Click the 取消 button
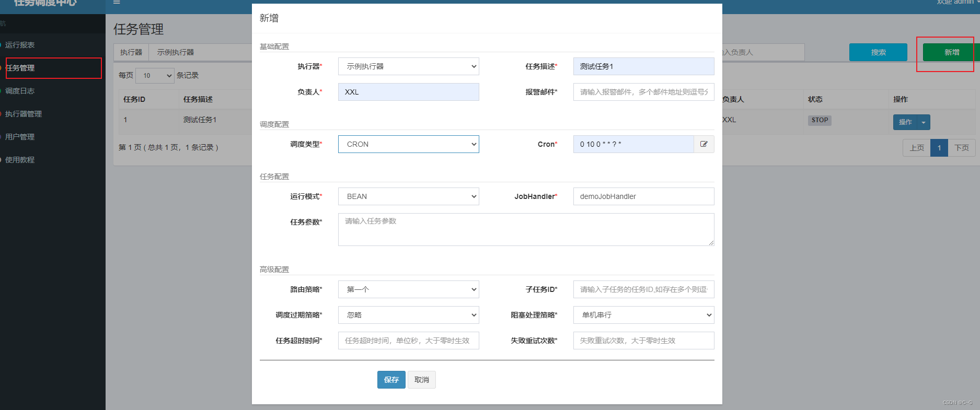Screen dimensions: 980x410 (x=422, y=380)
